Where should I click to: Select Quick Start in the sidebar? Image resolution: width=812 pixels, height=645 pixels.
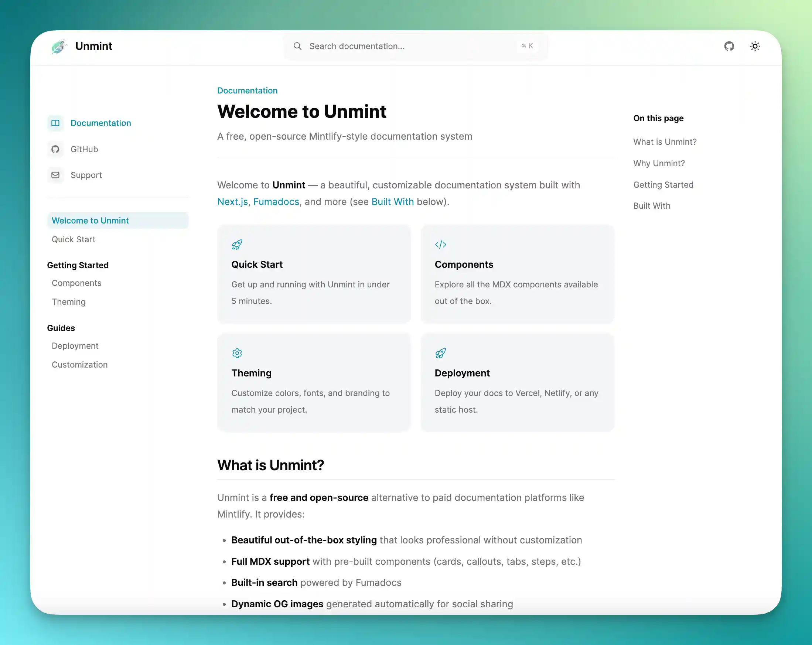tap(74, 239)
